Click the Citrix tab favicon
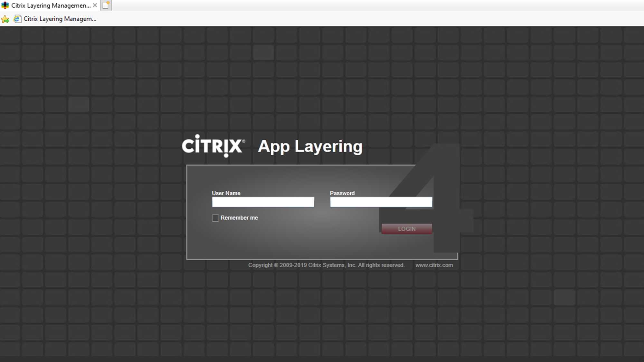The height and width of the screenshot is (362, 644). click(x=5, y=5)
